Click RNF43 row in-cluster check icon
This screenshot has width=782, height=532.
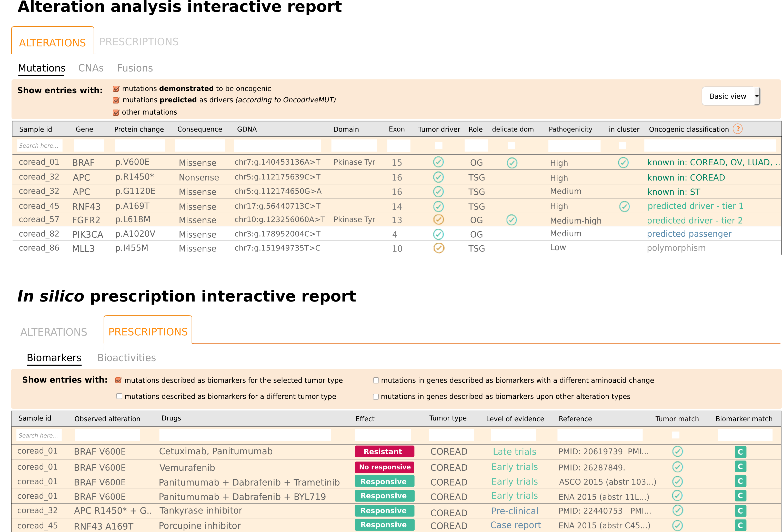[x=624, y=206]
